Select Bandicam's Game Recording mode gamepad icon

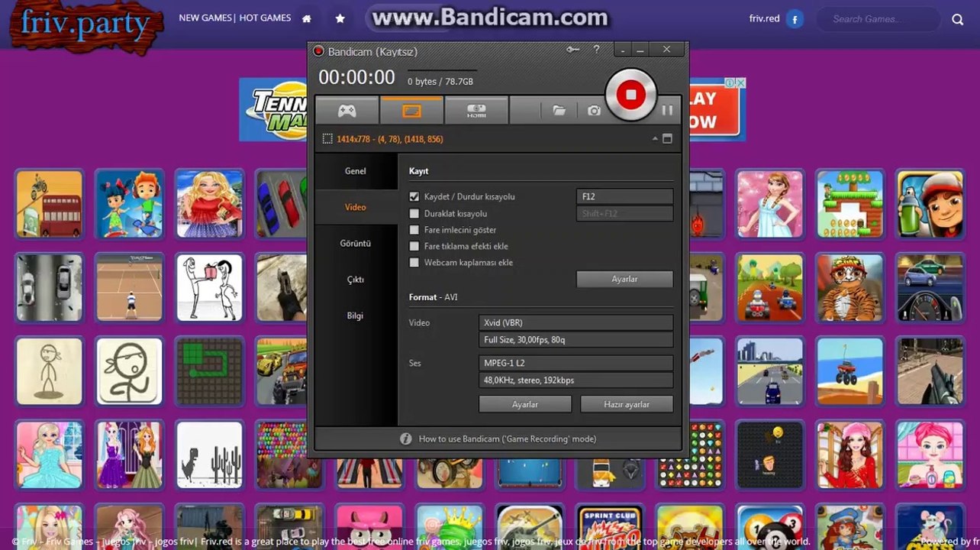(347, 111)
